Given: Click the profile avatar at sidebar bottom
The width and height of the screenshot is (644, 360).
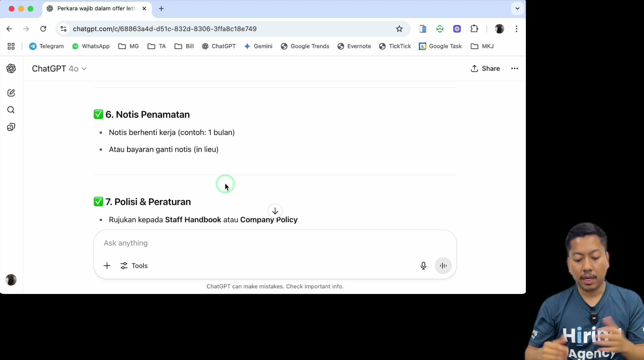Looking at the screenshot, I should [x=11, y=280].
